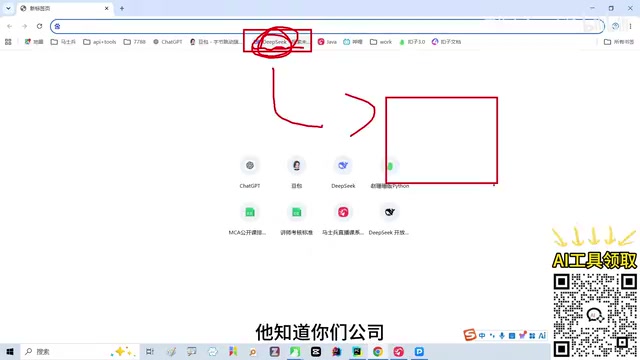The height and width of the screenshot is (360, 640).
Task: Open the 扣子3.0 bookmark
Action: click(412, 42)
